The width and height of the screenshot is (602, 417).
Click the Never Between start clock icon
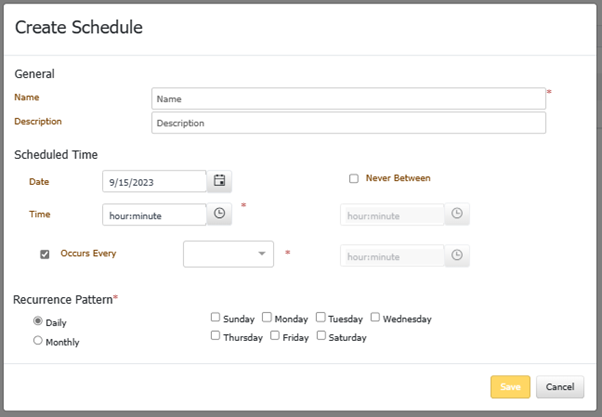pyautogui.click(x=457, y=214)
